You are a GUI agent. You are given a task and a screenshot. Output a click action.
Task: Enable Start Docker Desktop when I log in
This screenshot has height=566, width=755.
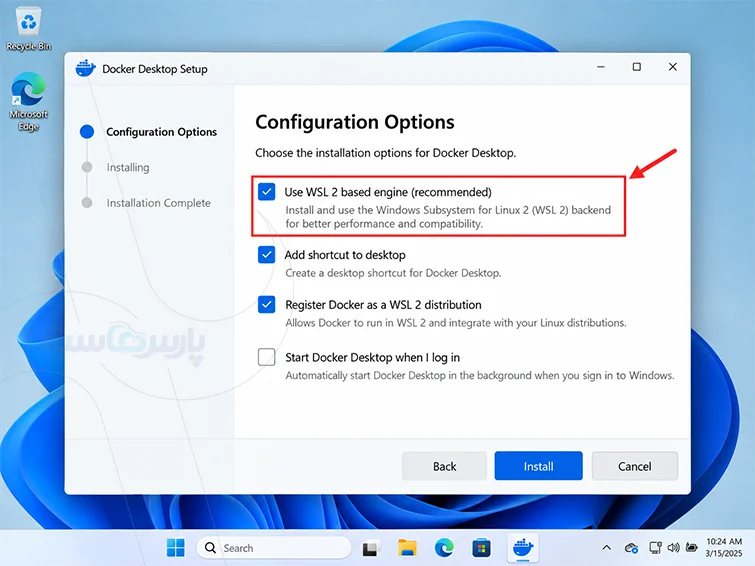266,357
